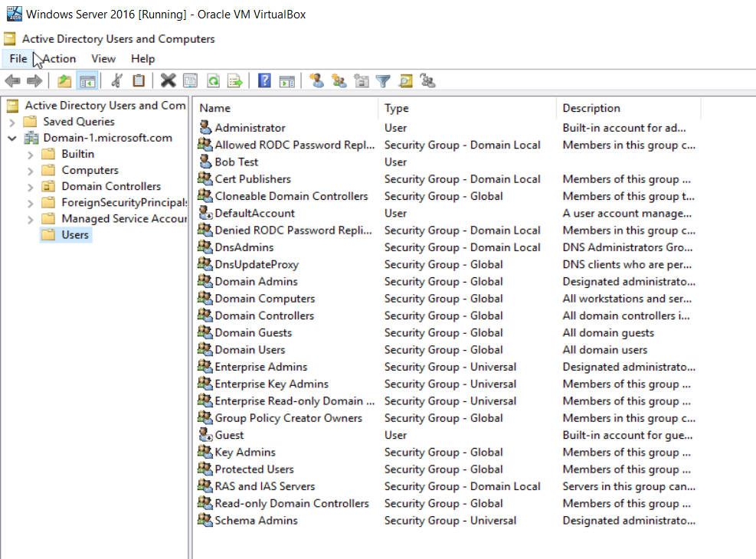Click the 'All domain users' description cell

coord(604,349)
